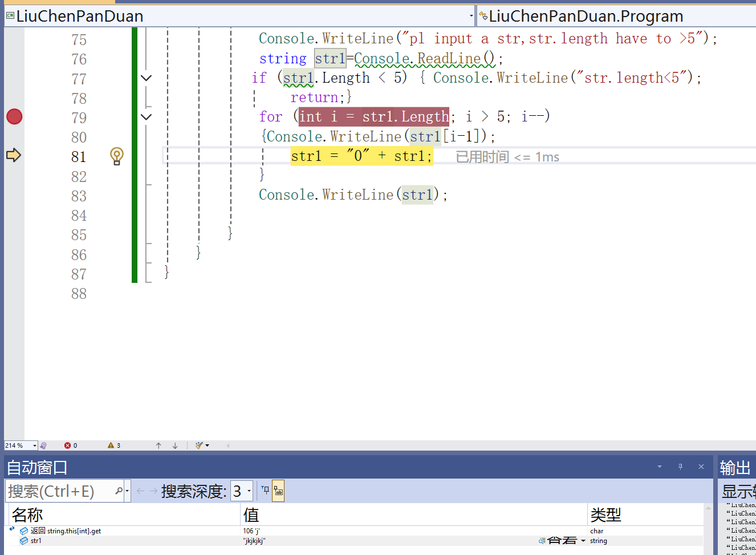Click Console.WriteLine(str1) on line 83
This screenshot has width=756, height=555.
click(349, 195)
